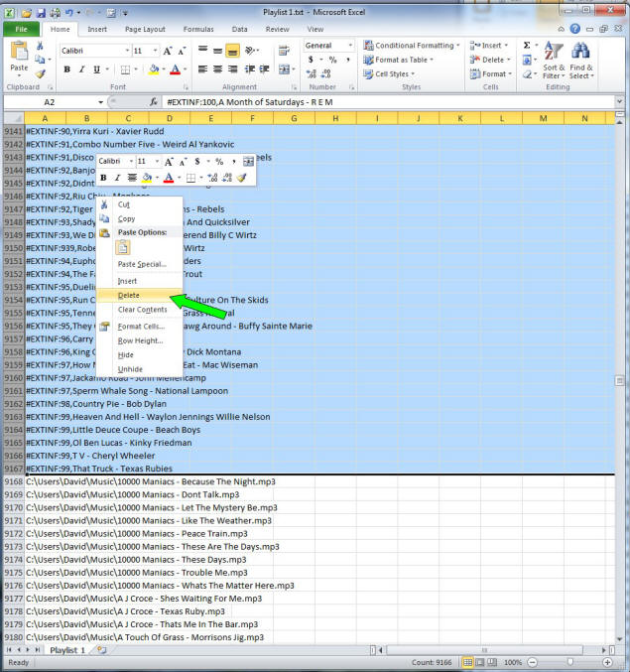
Task: Click column header H
Action: click(335, 118)
